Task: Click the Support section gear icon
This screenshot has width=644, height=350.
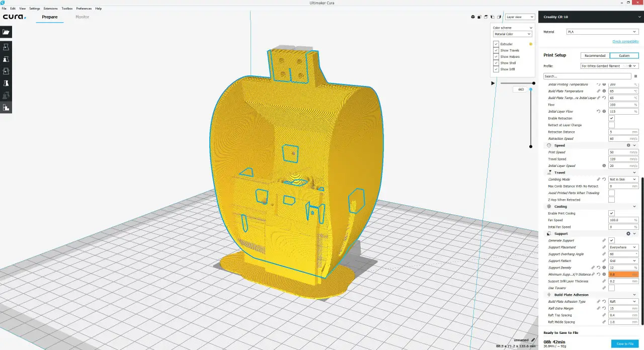Action: coord(628,234)
